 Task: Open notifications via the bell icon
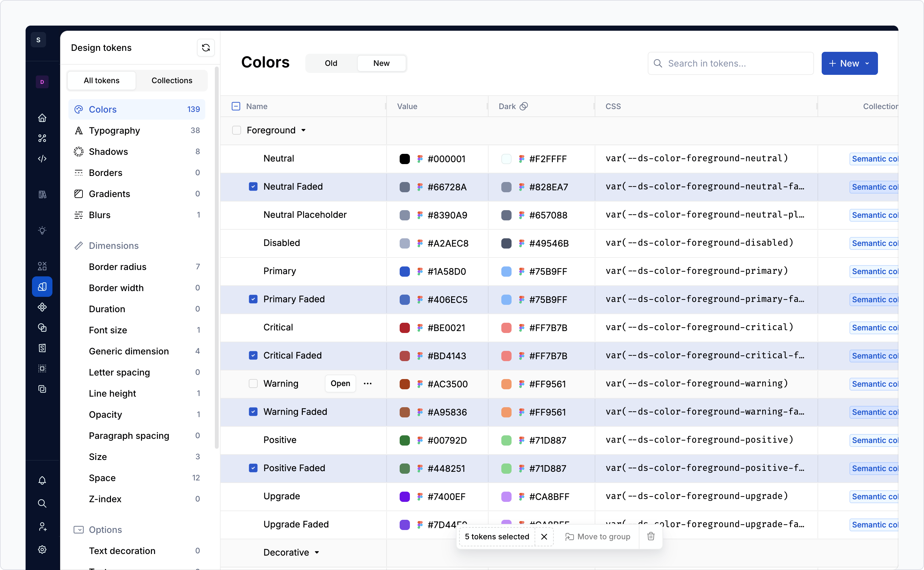(x=42, y=480)
